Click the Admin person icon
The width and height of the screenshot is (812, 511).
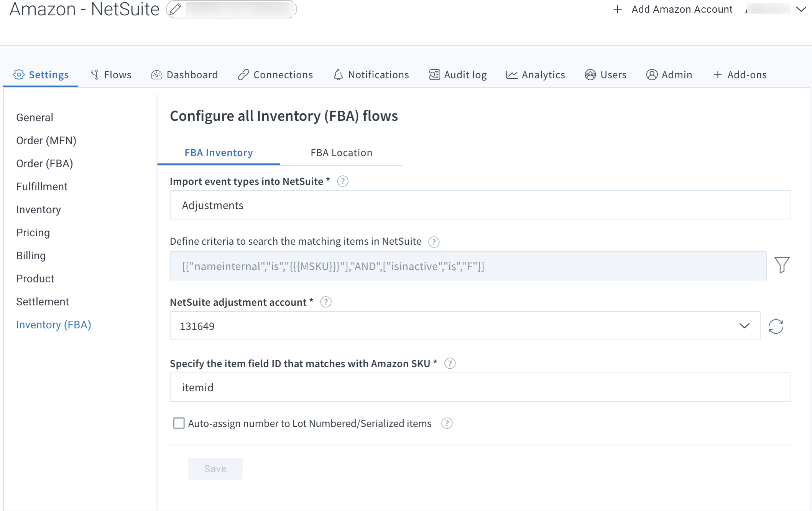tap(652, 74)
